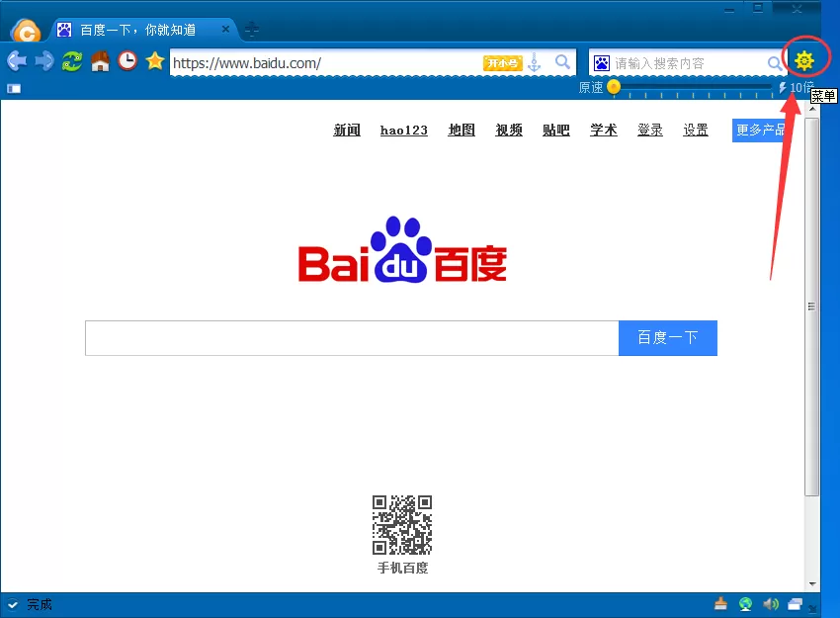Go back with the left arrow

coord(17,61)
